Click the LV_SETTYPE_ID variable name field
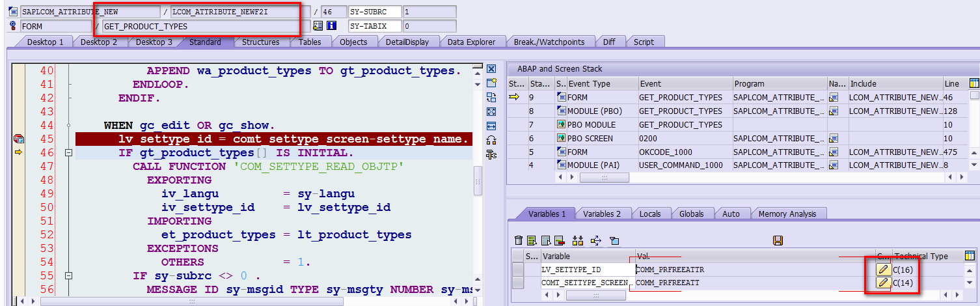Image resolution: width=980 pixels, height=306 pixels. pos(588,269)
